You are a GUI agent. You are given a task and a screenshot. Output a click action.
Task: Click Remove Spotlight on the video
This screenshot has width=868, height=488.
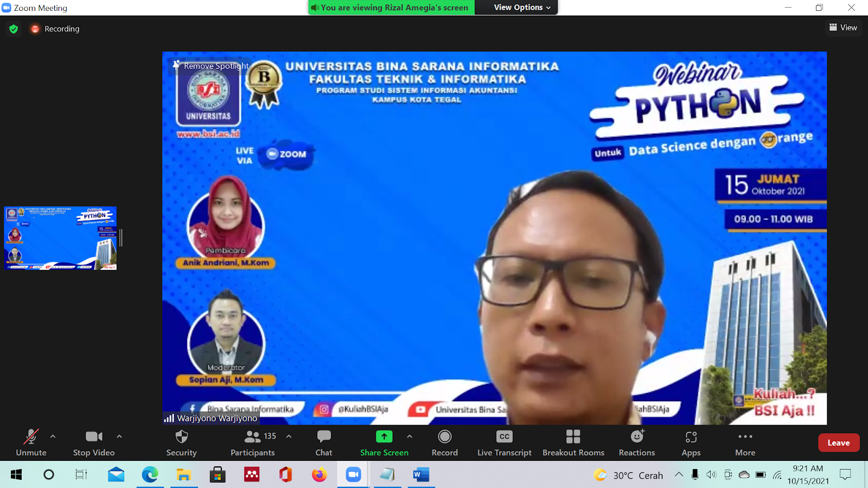(210, 66)
